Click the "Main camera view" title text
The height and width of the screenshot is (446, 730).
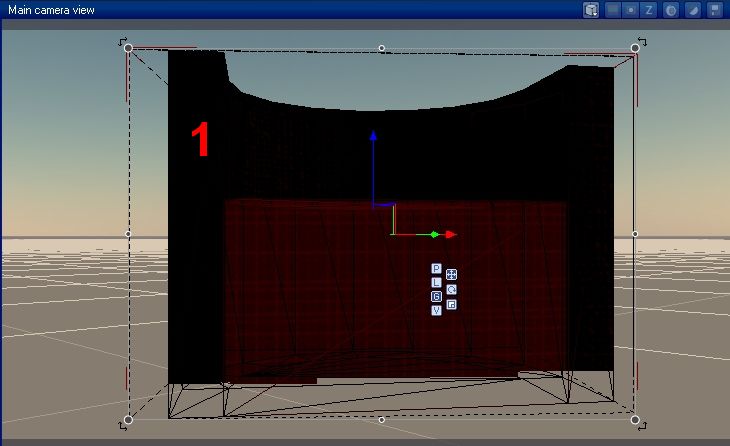click(51, 10)
